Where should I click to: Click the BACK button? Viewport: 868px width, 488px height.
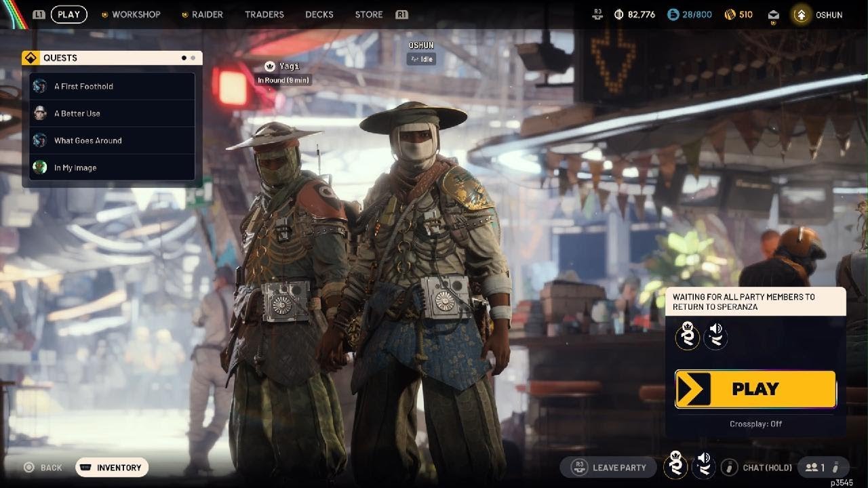point(43,468)
